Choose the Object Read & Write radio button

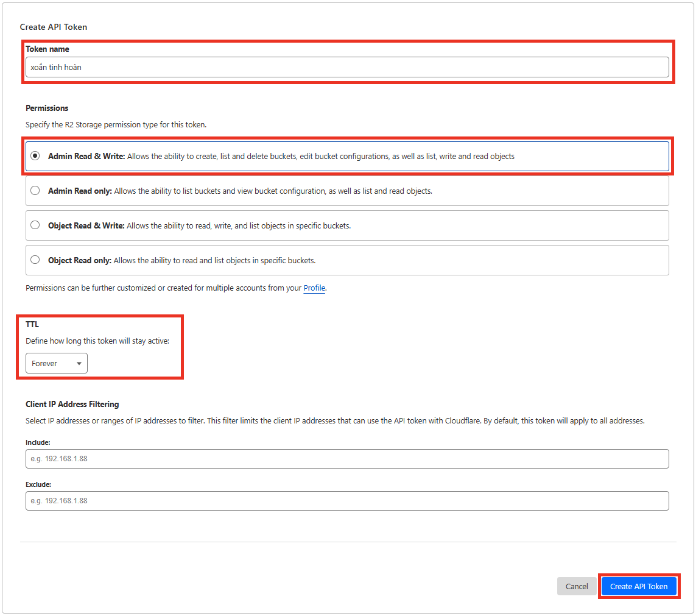pyautogui.click(x=35, y=225)
